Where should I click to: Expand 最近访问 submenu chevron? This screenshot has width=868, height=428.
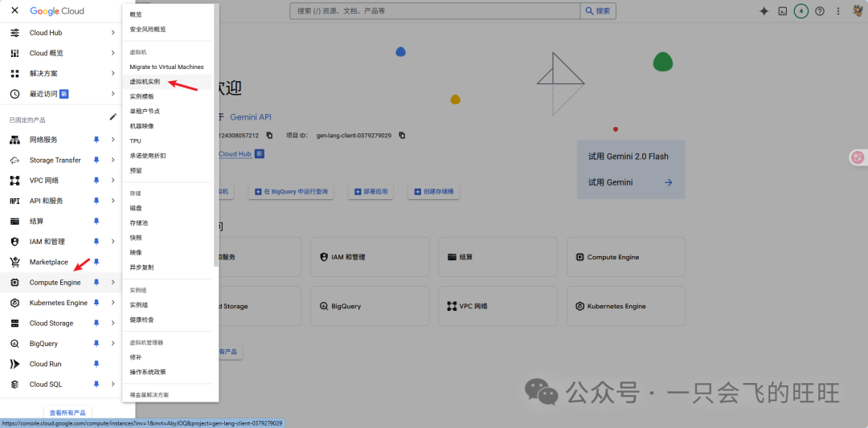pos(113,94)
